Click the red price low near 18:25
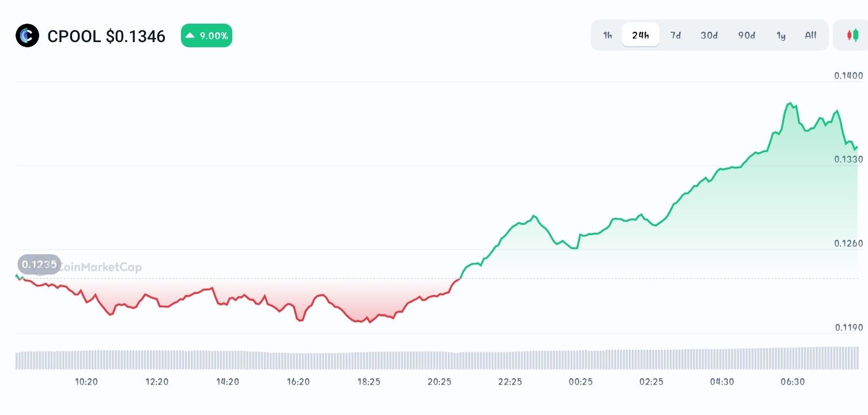868x415 pixels. [x=369, y=322]
